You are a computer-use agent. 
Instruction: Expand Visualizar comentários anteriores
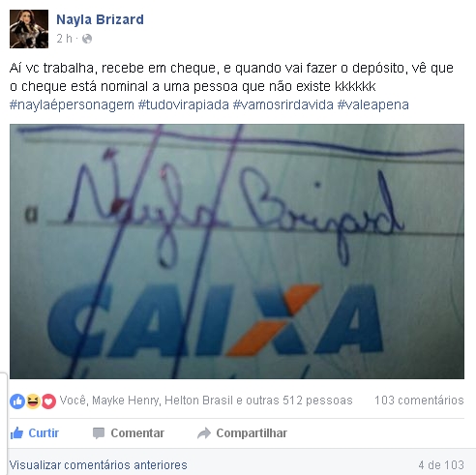tap(99, 465)
